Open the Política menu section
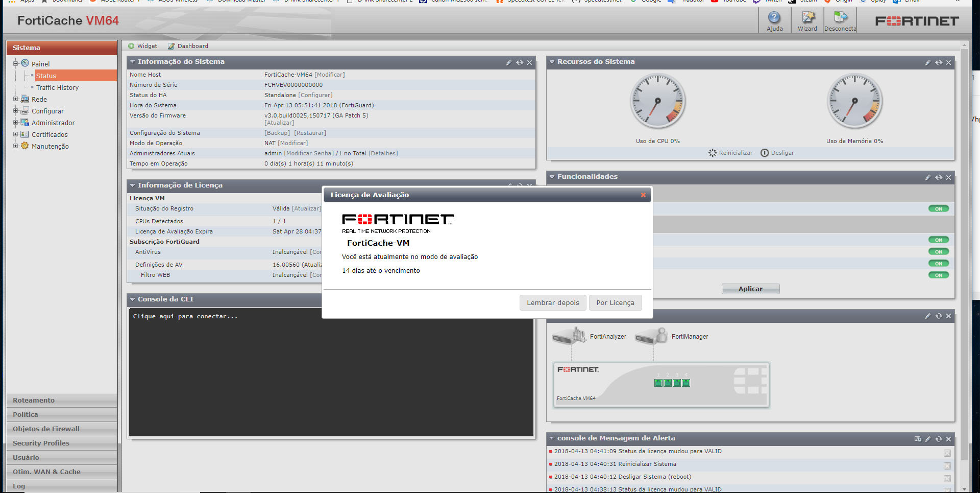980x493 pixels. coord(62,414)
